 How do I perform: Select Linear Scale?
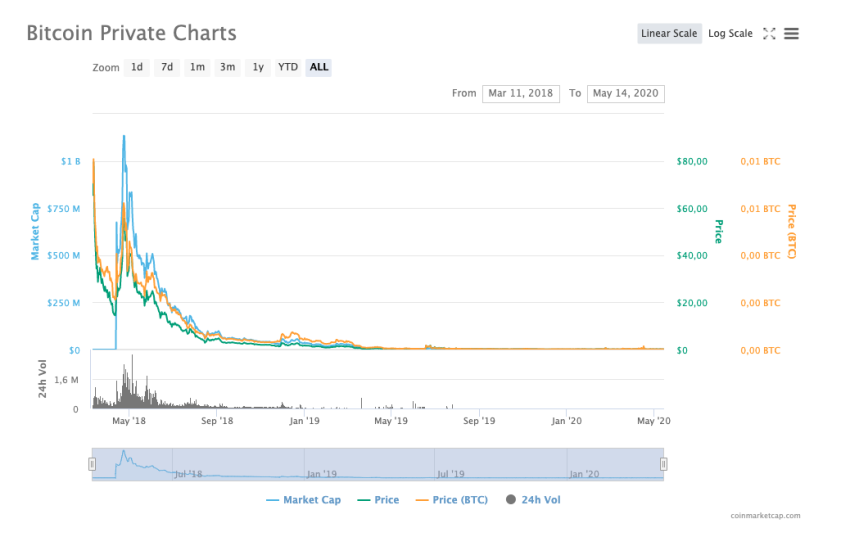coord(669,34)
